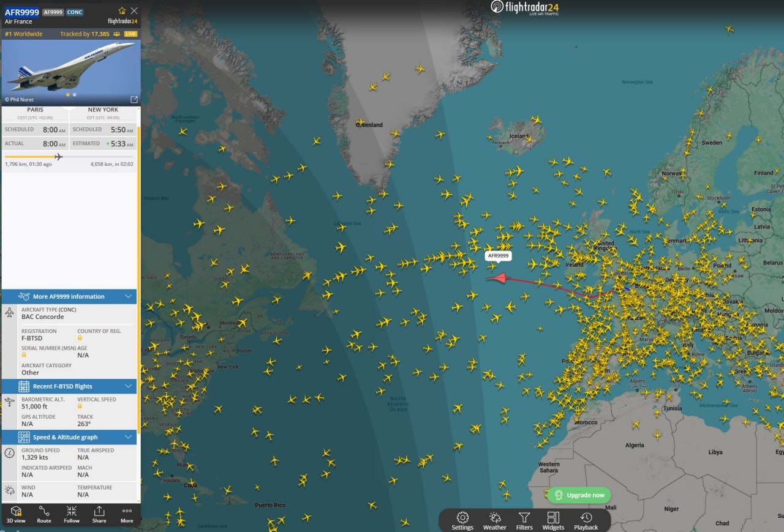
Task: Click the 51,000 ft altitude value
Action: [34, 406]
